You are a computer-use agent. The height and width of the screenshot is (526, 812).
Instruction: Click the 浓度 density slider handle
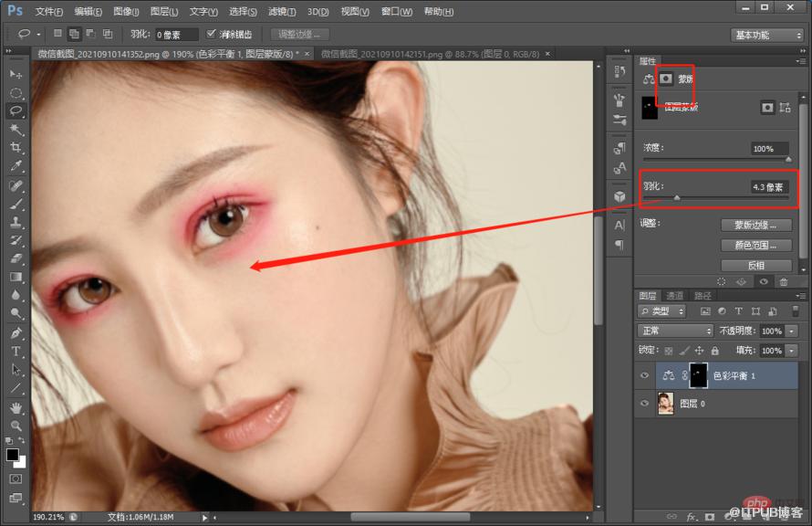(788, 160)
